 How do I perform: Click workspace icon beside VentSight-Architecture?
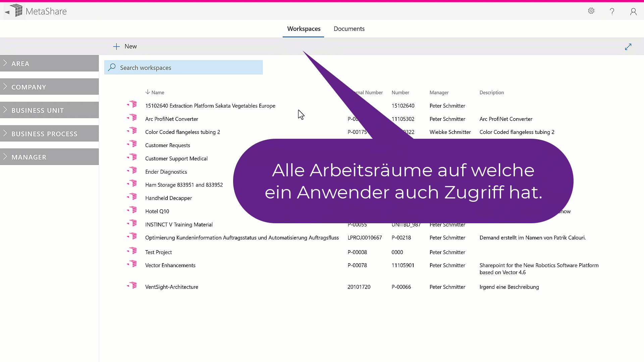click(132, 286)
